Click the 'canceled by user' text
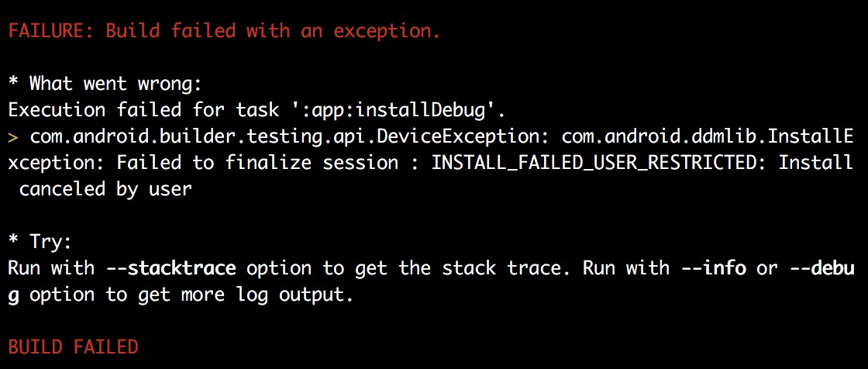This screenshot has height=369, width=868. tap(105, 189)
